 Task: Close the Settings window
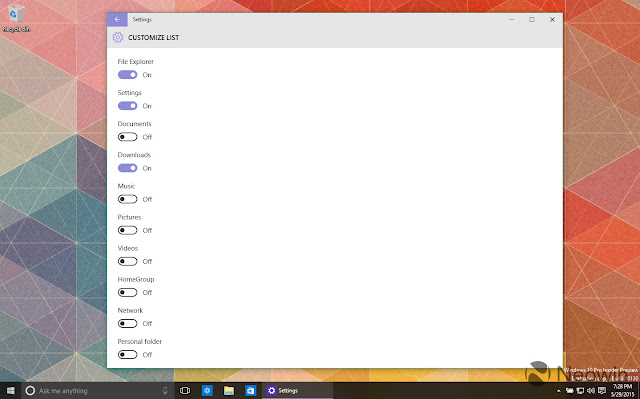pyautogui.click(x=552, y=20)
